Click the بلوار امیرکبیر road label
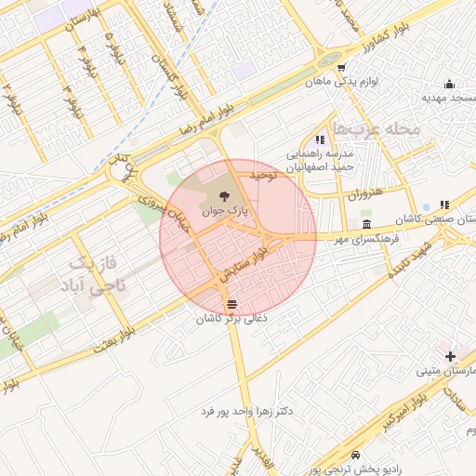Screen dimensions: 476x476 pos(405,412)
